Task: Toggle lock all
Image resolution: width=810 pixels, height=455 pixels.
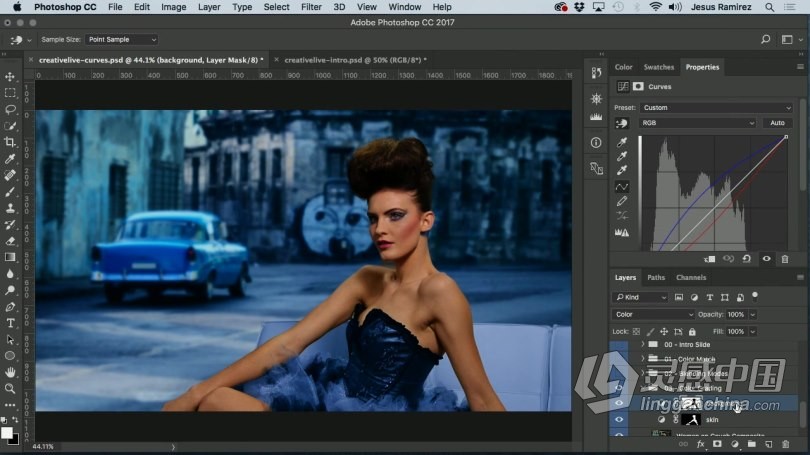Action: (x=692, y=332)
